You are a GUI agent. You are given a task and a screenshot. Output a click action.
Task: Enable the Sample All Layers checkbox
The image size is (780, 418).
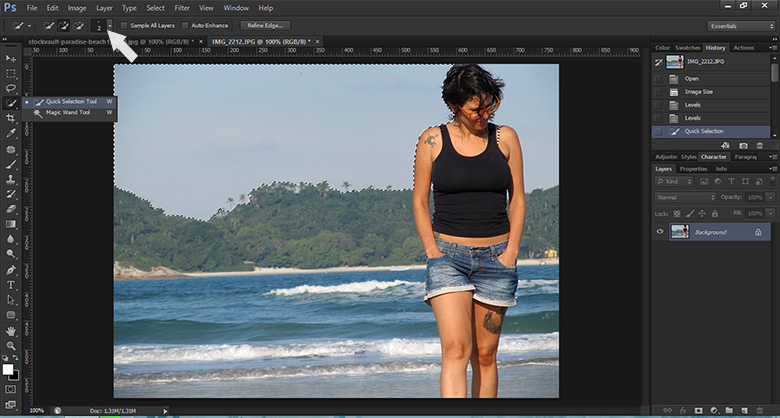click(124, 25)
